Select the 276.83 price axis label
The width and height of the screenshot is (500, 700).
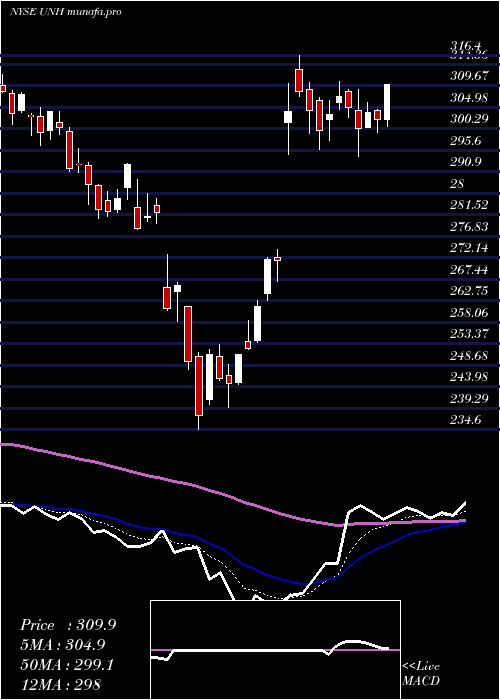[x=469, y=227]
